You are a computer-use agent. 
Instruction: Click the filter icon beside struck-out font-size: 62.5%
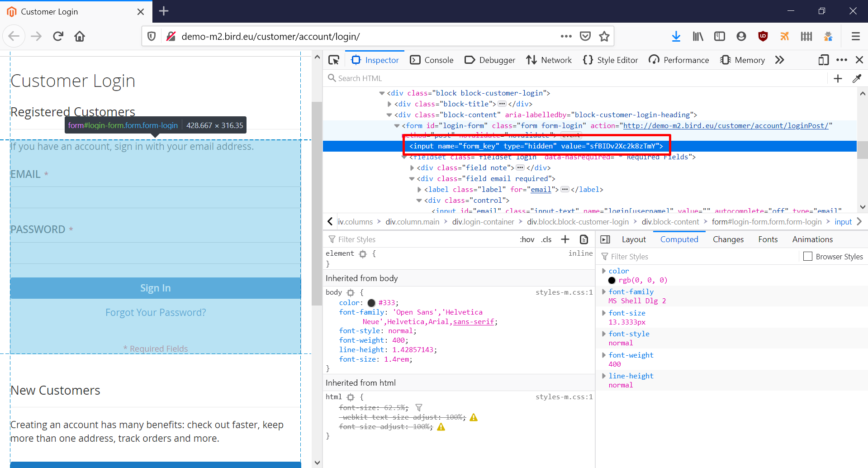pos(419,407)
